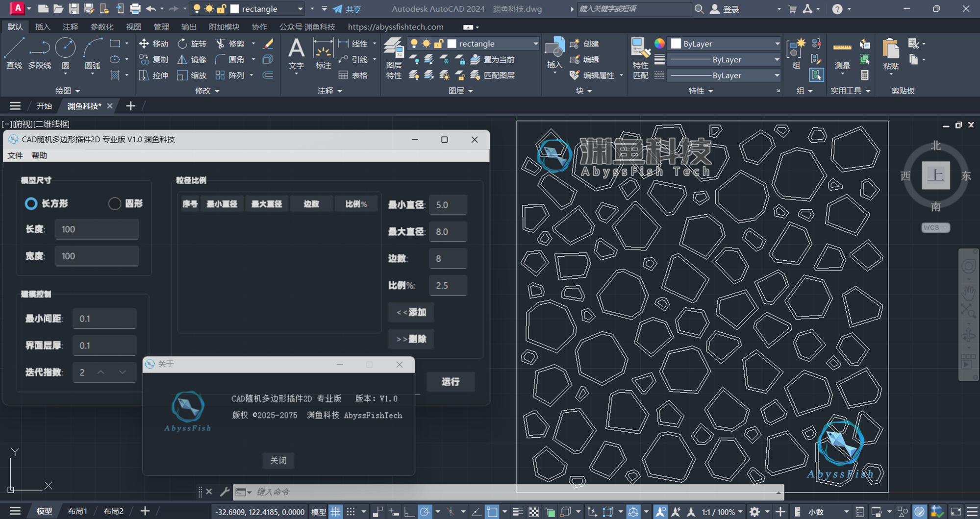The height and width of the screenshot is (519, 980).
Task: Open the 视图 ribbon tab
Action: [x=133, y=27]
